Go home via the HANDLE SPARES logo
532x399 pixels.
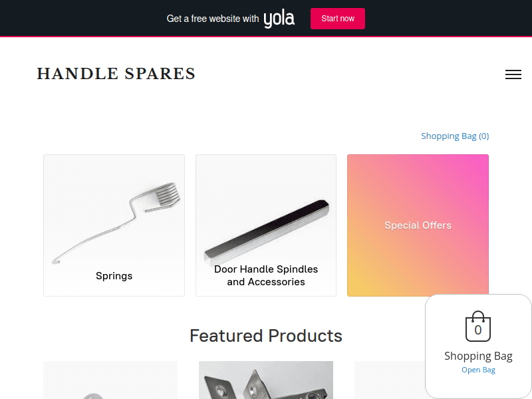116,74
